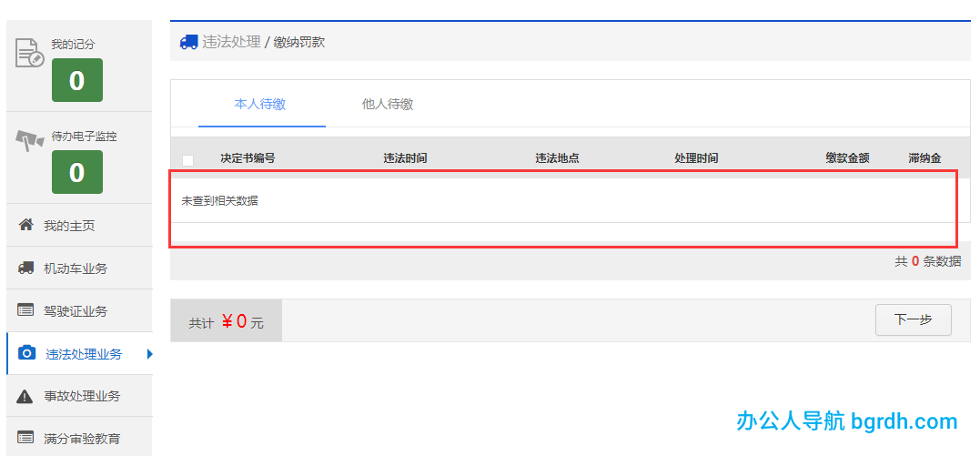
Task: Click the home icon for 我的主页
Action: (x=25, y=225)
